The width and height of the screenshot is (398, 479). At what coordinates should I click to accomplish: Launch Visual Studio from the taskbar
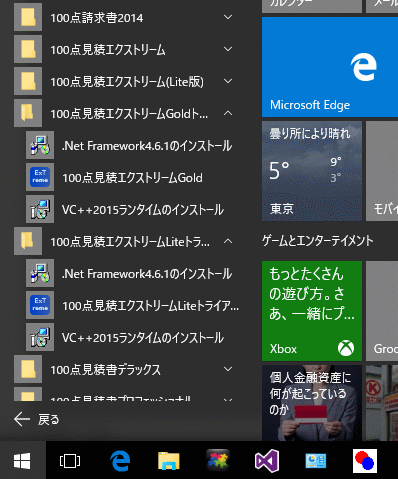point(267,461)
